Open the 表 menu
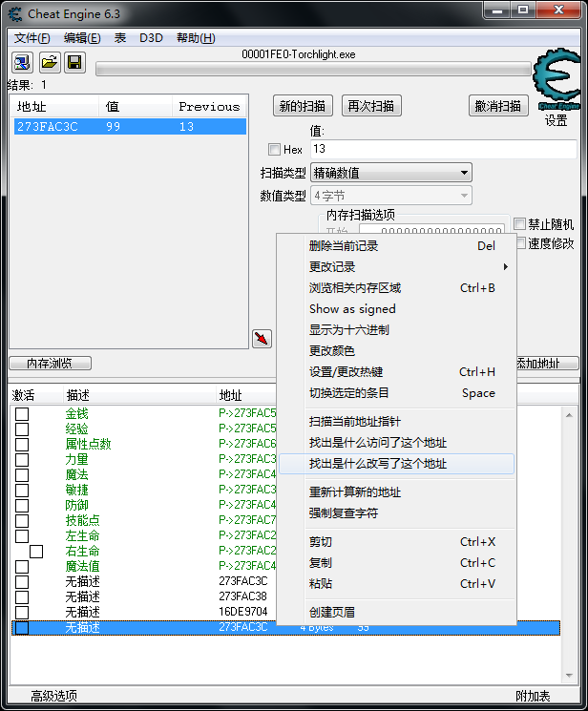 pos(119,37)
